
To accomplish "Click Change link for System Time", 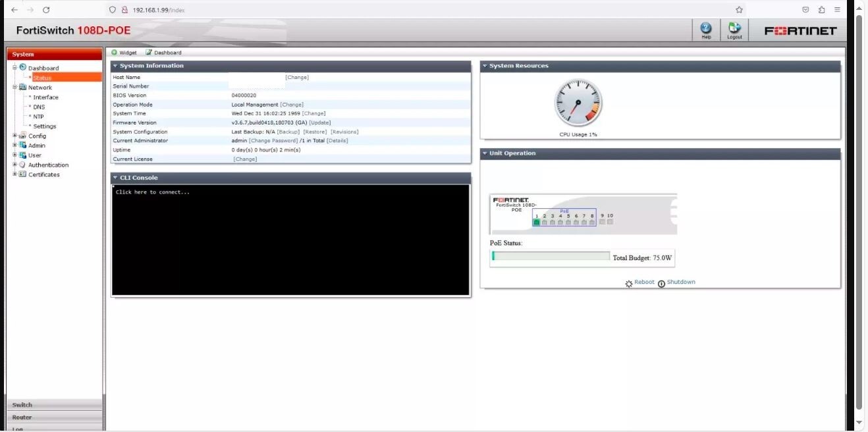I will click(314, 113).
